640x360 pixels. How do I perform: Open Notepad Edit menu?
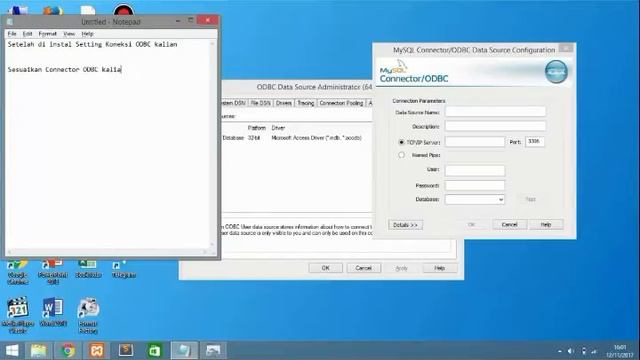point(27,33)
